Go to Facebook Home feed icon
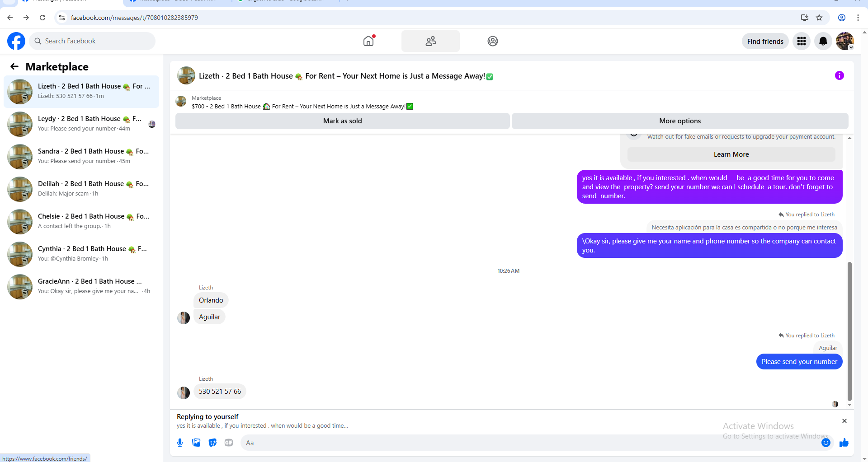The image size is (868, 462). coord(369,41)
